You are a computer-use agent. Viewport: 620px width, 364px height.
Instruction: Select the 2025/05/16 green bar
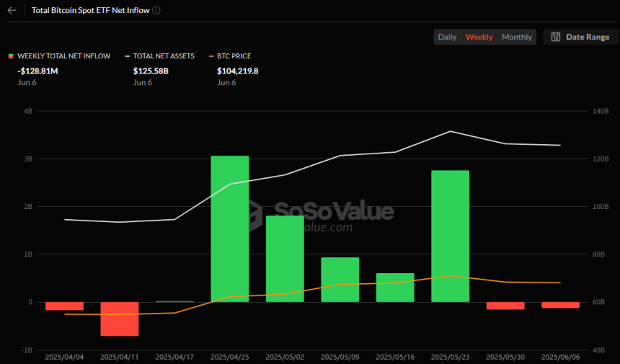pyautogui.click(x=395, y=288)
